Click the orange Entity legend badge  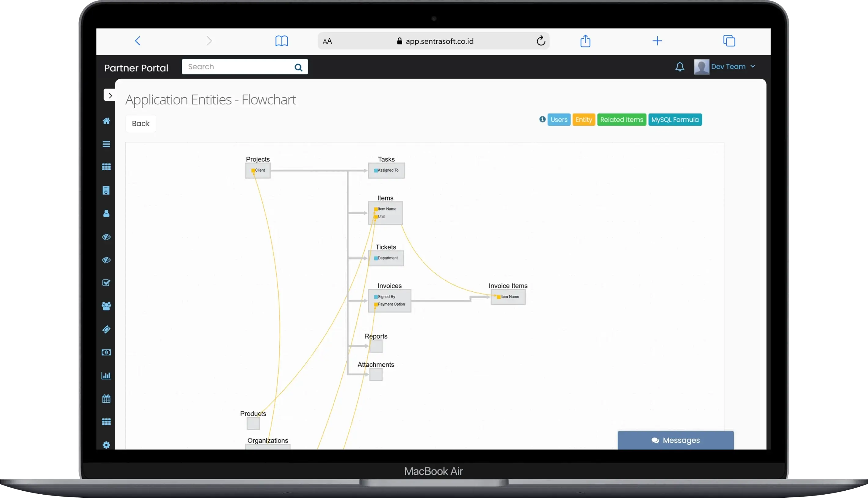pyautogui.click(x=584, y=120)
